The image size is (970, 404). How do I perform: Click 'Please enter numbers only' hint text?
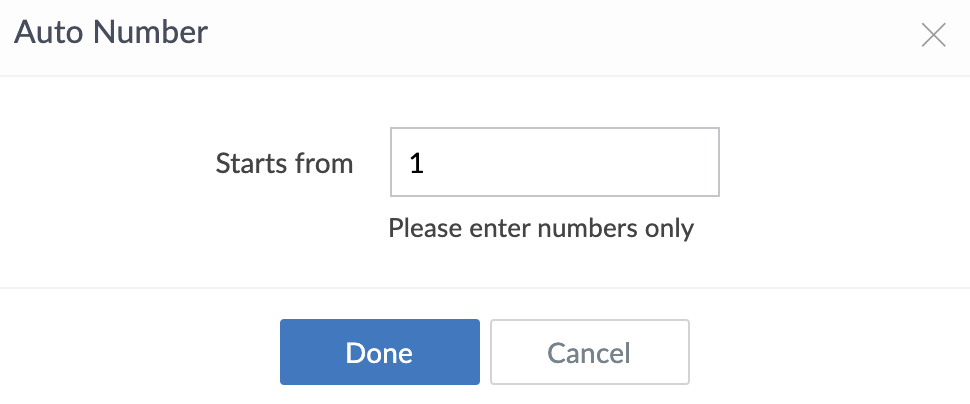(x=540, y=228)
